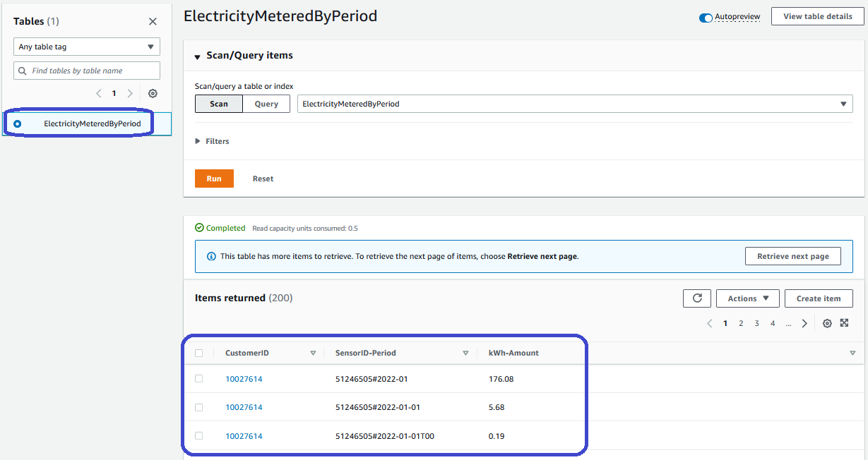Sort by CustomerID column arrow
Image resolution: width=868 pixels, height=460 pixels.
(x=313, y=353)
